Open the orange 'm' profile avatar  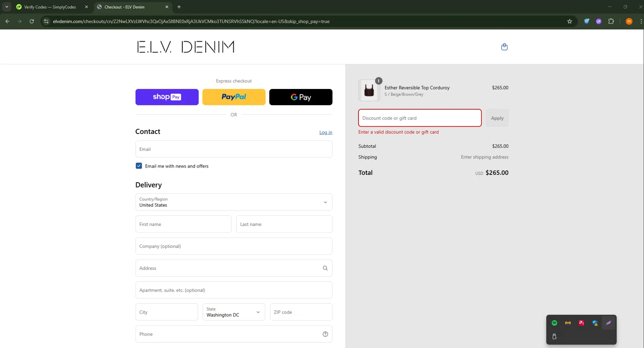tap(629, 21)
